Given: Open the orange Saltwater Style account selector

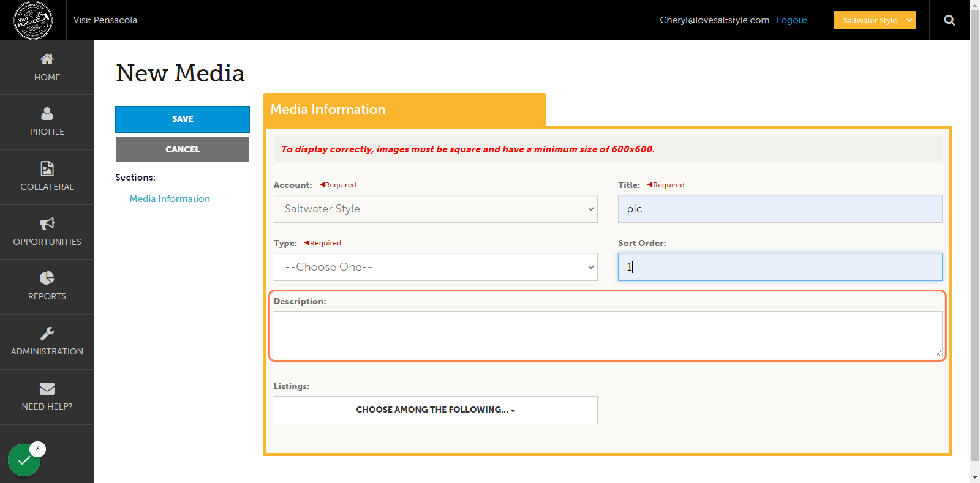Looking at the screenshot, I should click(875, 20).
